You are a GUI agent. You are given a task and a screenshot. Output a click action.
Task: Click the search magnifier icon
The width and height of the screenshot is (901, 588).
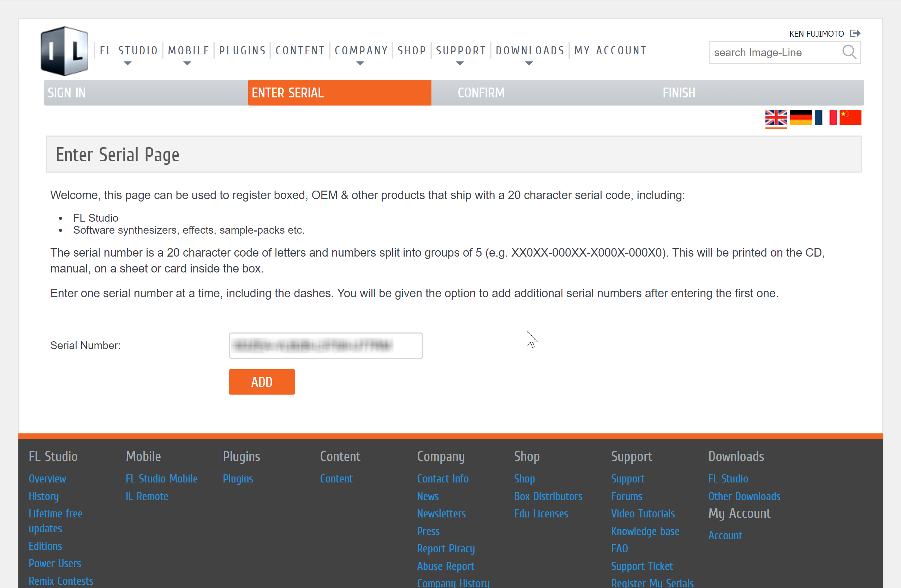tap(849, 52)
